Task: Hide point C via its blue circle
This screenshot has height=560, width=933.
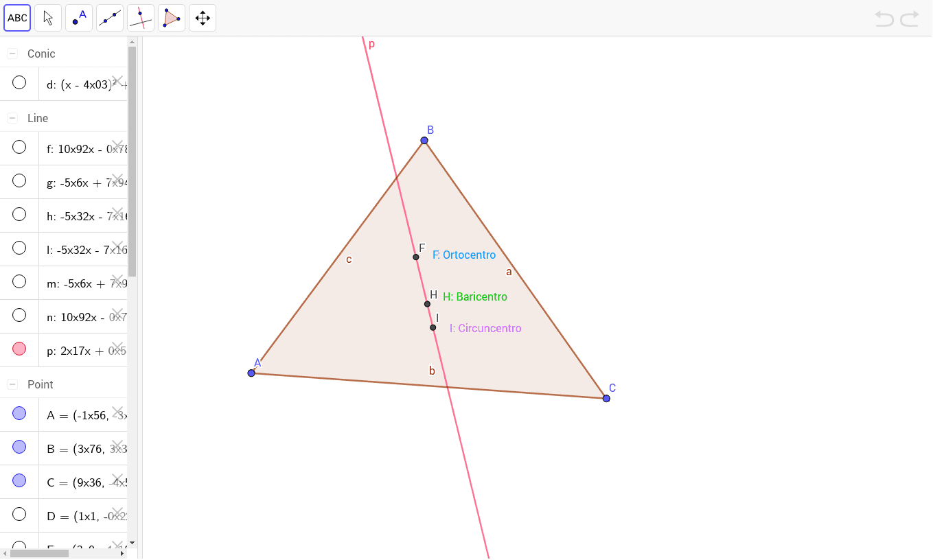Action: 19,480
